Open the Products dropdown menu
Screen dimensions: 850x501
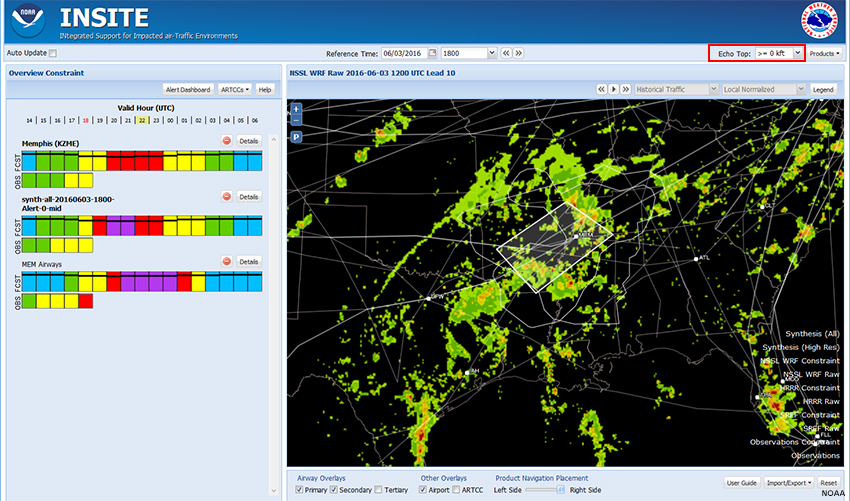(x=825, y=54)
